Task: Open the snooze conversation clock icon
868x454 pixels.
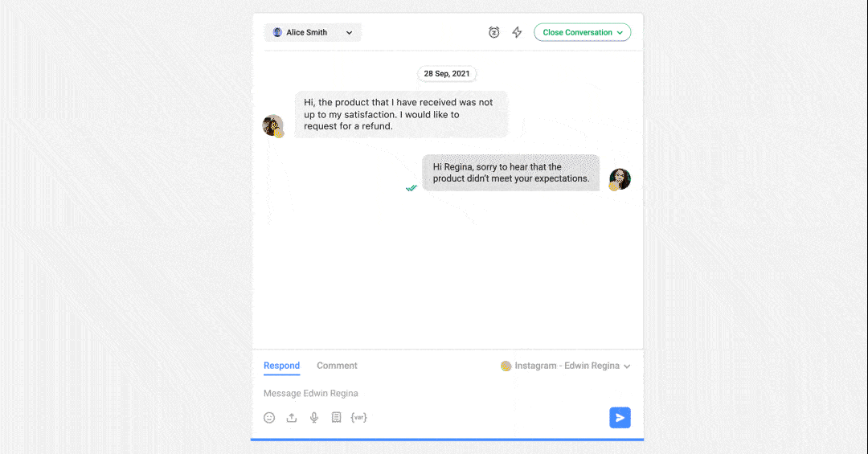Action: click(x=493, y=32)
